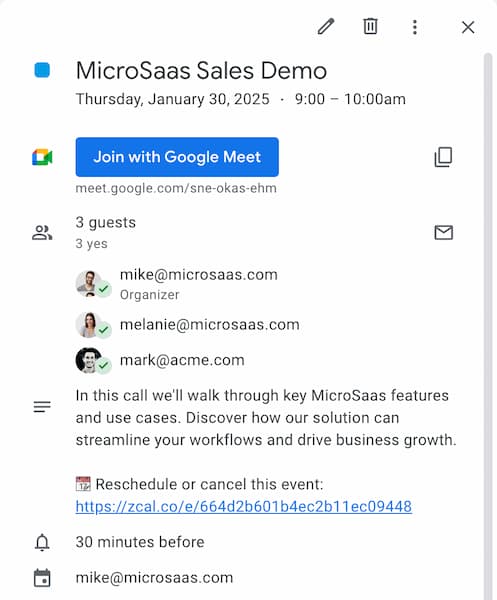The image size is (497, 600).
Task: Click the bell reminder icon
Action: click(x=42, y=542)
